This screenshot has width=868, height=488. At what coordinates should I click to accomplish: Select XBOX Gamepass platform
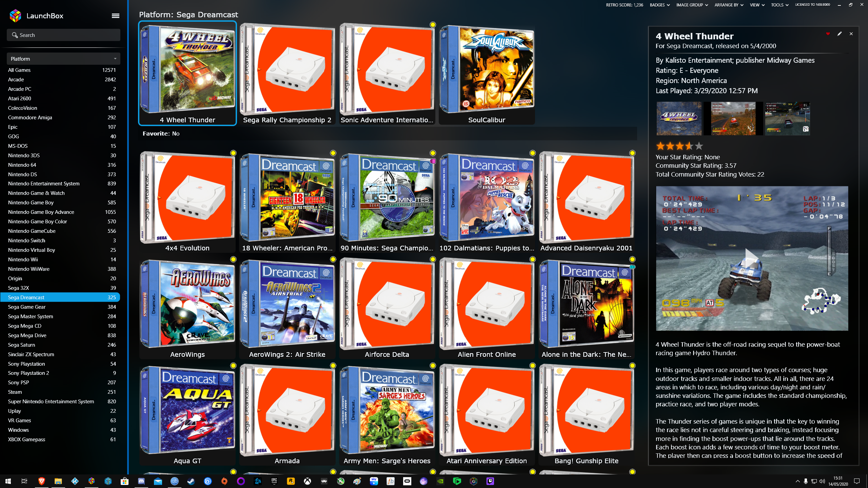(60, 439)
